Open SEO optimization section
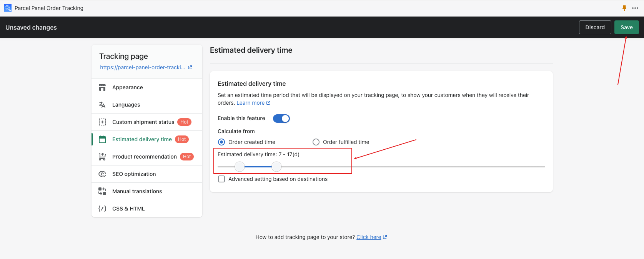644x259 pixels. click(147, 174)
